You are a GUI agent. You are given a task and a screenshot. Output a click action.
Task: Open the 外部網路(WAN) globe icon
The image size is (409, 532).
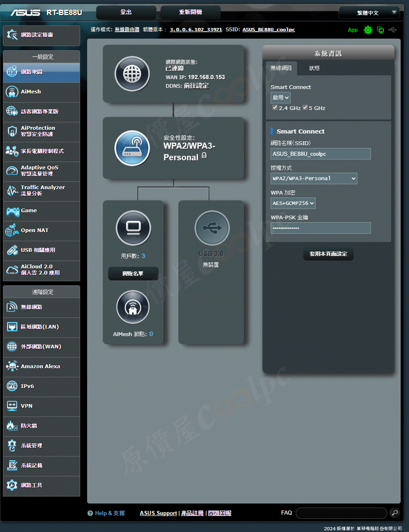[12, 346]
